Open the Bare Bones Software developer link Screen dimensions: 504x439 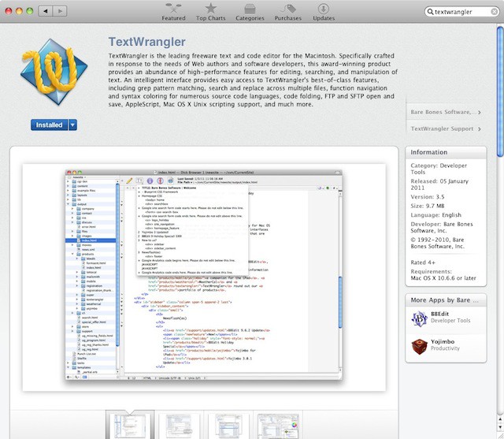(445, 113)
